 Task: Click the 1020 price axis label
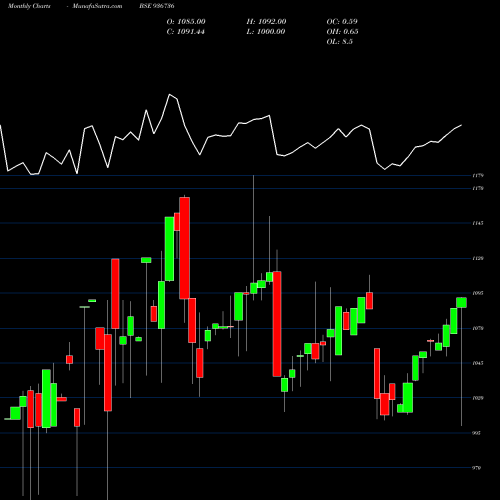(478, 398)
